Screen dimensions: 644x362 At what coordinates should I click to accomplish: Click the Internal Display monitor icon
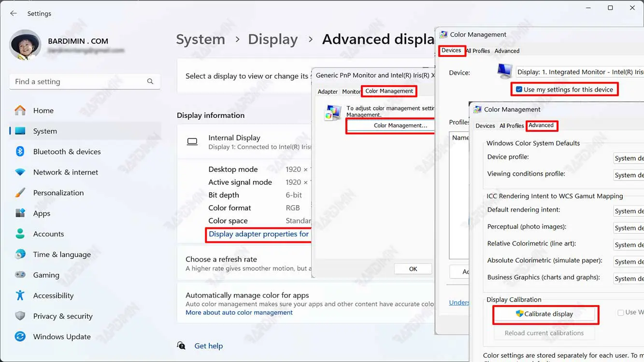tap(192, 142)
